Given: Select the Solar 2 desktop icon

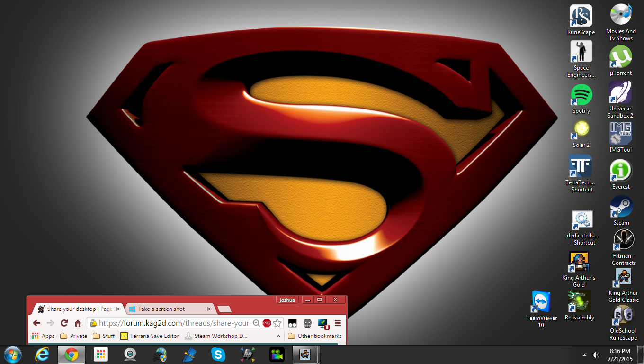Looking at the screenshot, I should pyautogui.click(x=581, y=134).
